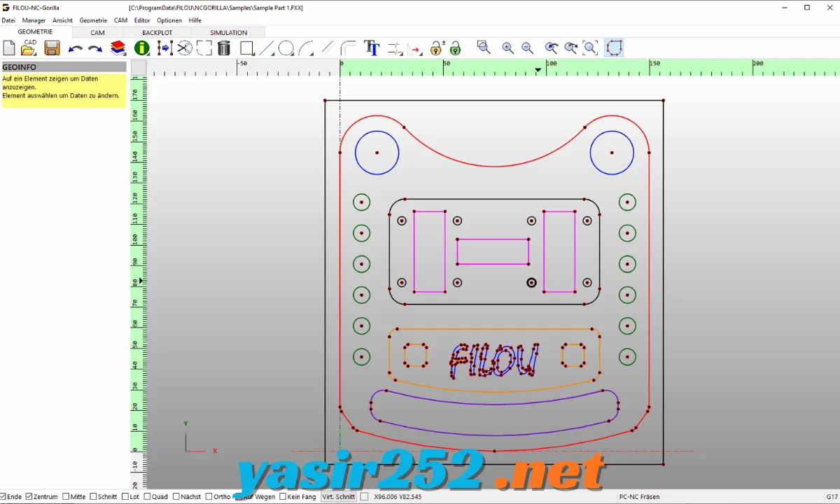Choose the arc drawing tool
This screenshot has height=504, width=840.
(306, 48)
